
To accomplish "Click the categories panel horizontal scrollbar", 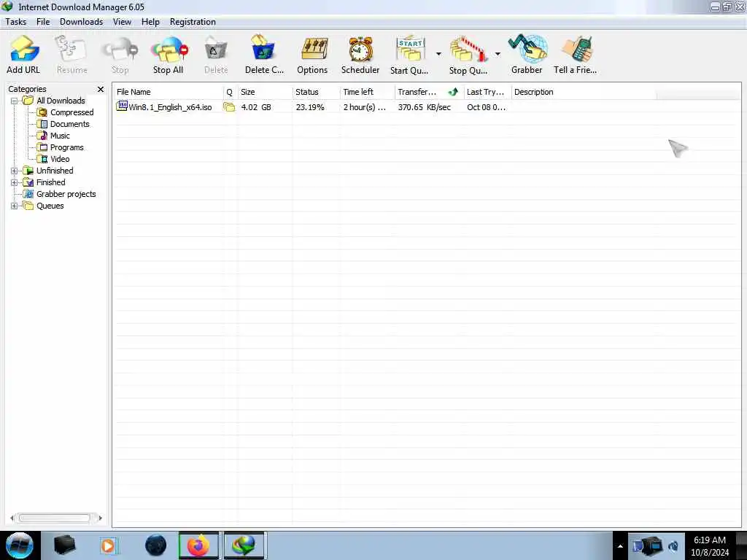I will (54, 518).
